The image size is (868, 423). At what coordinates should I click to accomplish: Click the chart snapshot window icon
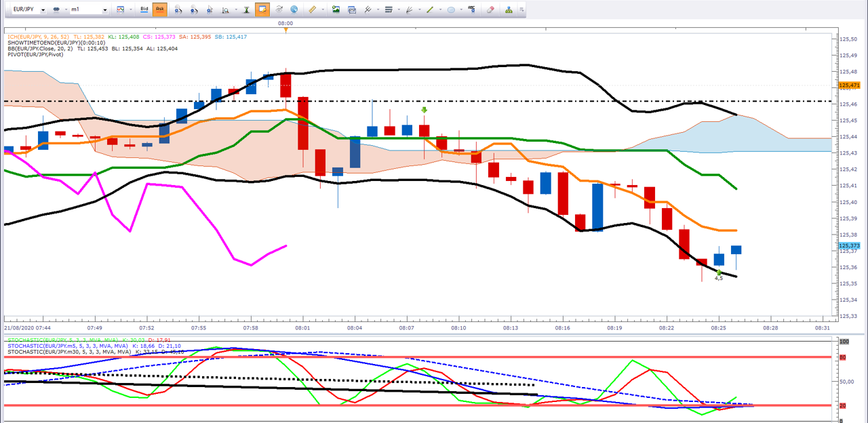coord(352,10)
